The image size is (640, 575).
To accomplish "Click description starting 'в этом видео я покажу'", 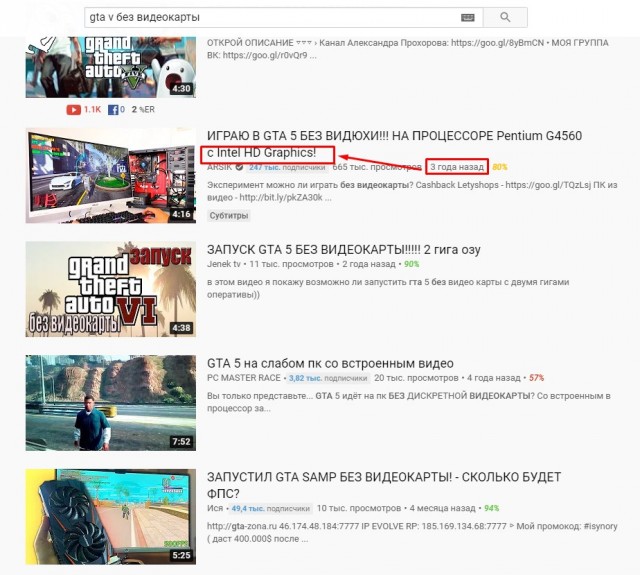I will point(388,288).
